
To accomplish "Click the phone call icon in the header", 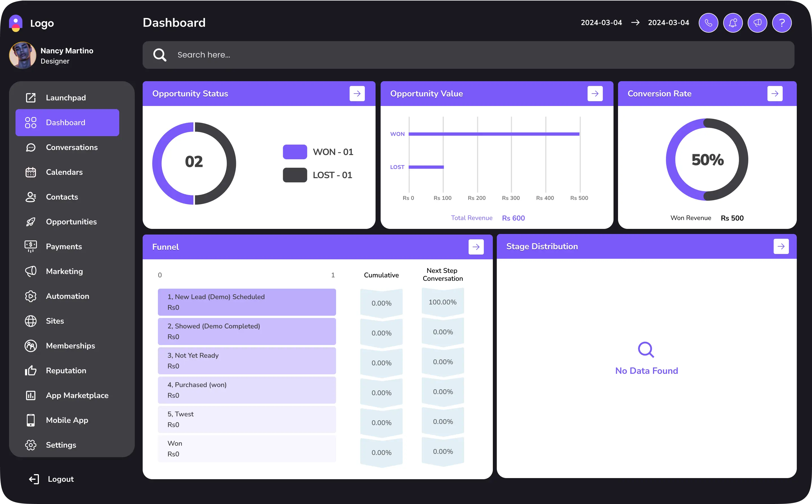I will 708,23.
